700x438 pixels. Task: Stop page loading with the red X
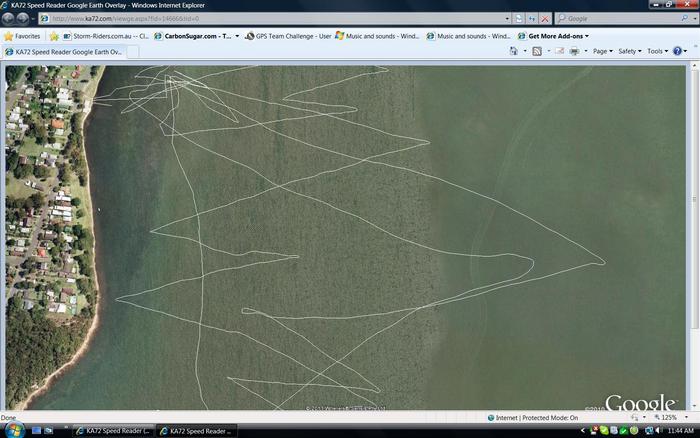pos(545,19)
